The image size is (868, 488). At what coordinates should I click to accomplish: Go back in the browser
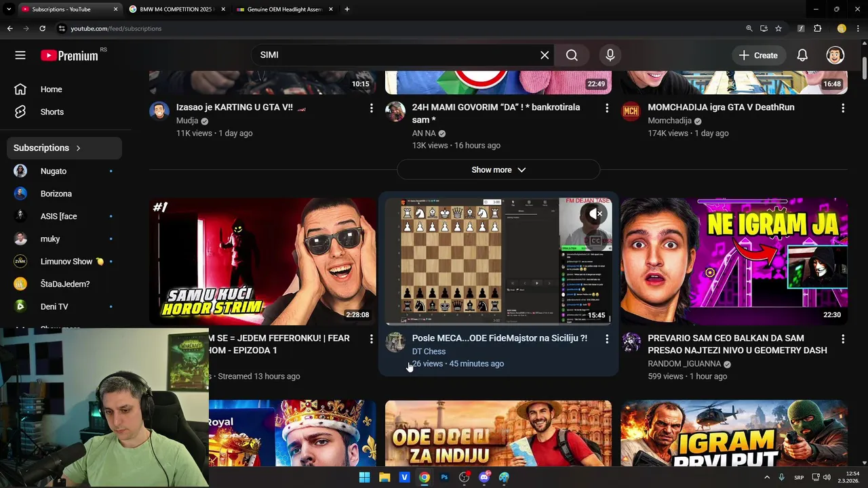[x=9, y=28]
